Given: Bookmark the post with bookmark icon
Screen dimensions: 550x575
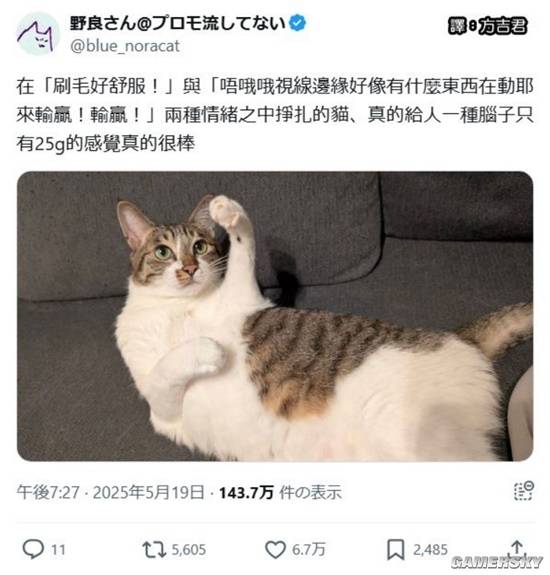Looking at the screenshot, I should [396, 549].
